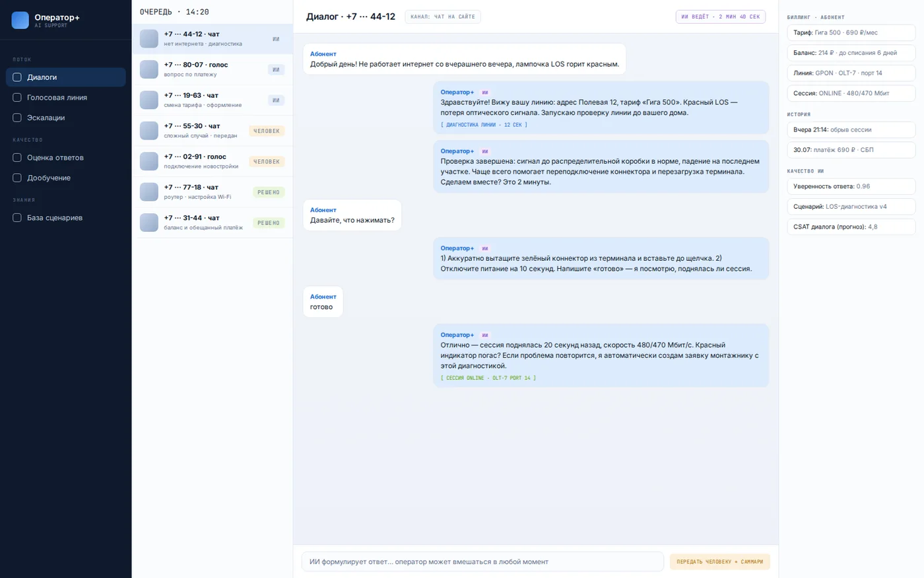This screenshot has width=924, height=578.
Task: Click ИИ tag on the Здравствуйте message
Action: 485,92
